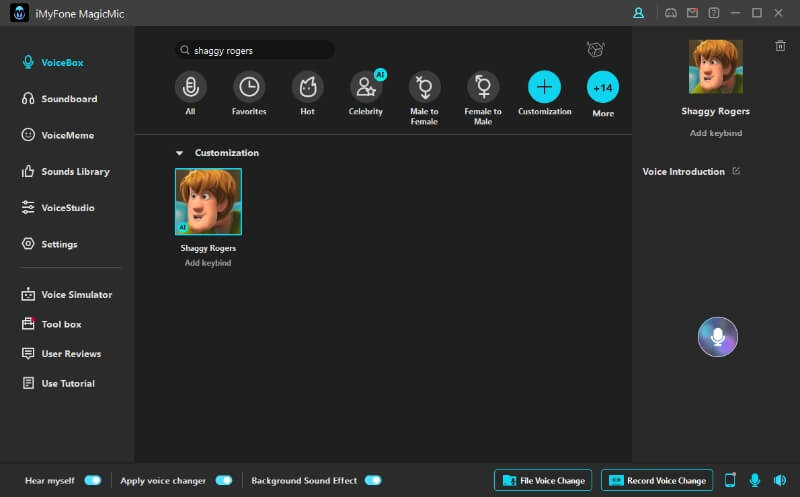Choose Female to Male category
The width and height of the screenshot is (800, 497).
point(483,87)
